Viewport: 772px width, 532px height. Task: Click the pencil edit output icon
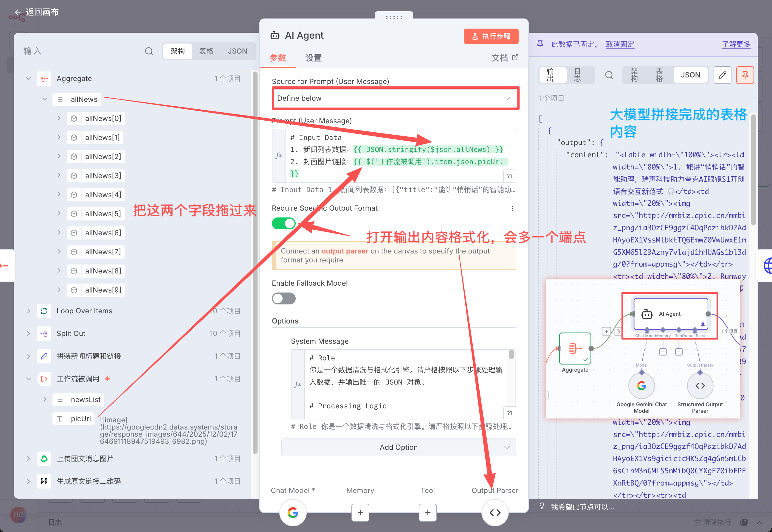click(x=722, y=75)
